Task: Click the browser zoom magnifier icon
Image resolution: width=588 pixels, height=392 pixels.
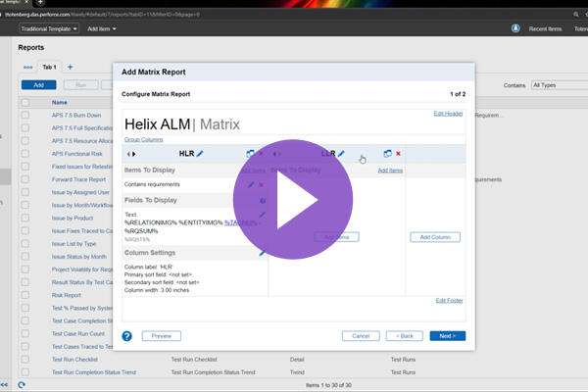Action: 575,15
